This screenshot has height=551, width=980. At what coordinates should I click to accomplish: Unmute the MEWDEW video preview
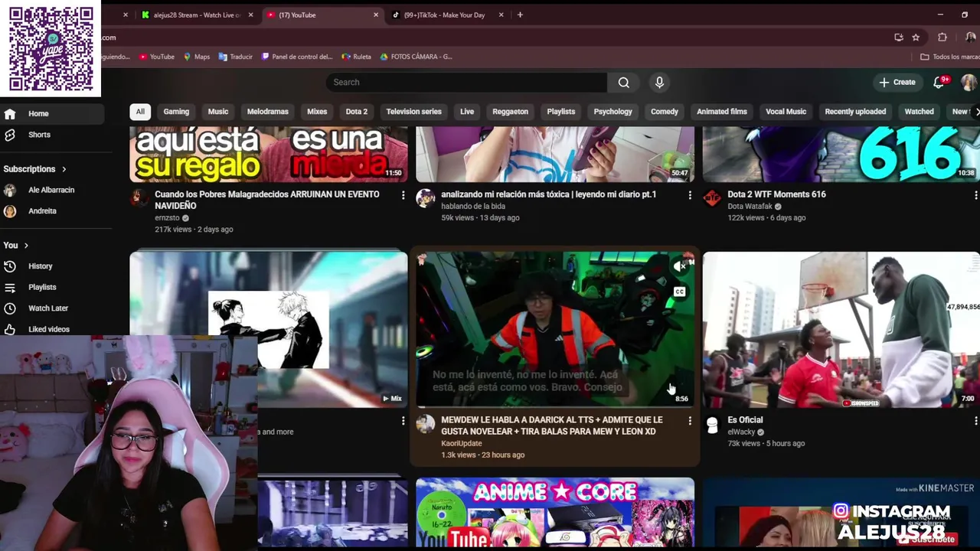click(x=679, y=266)
